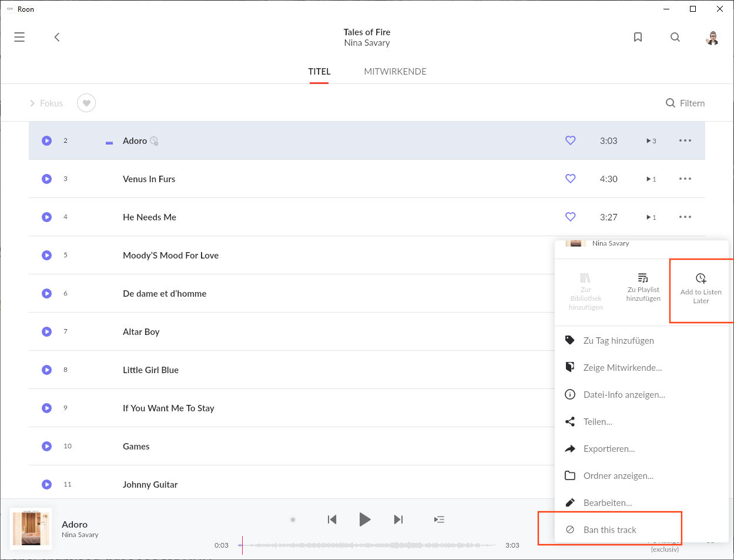The width and height of the screenshot is (734, 560).
Task: Open the bookmarks icon in header
Action: pyautogui.click(x=638, y=37)
